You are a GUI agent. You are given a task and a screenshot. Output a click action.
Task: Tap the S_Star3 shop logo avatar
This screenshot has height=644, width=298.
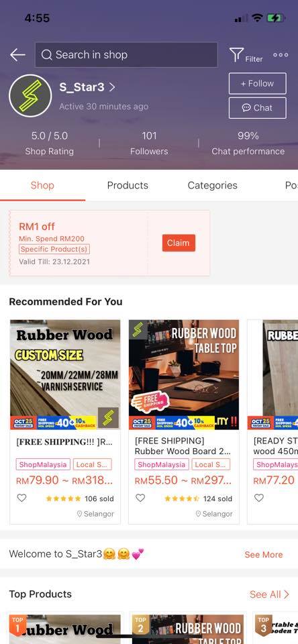tap(30, 96)
